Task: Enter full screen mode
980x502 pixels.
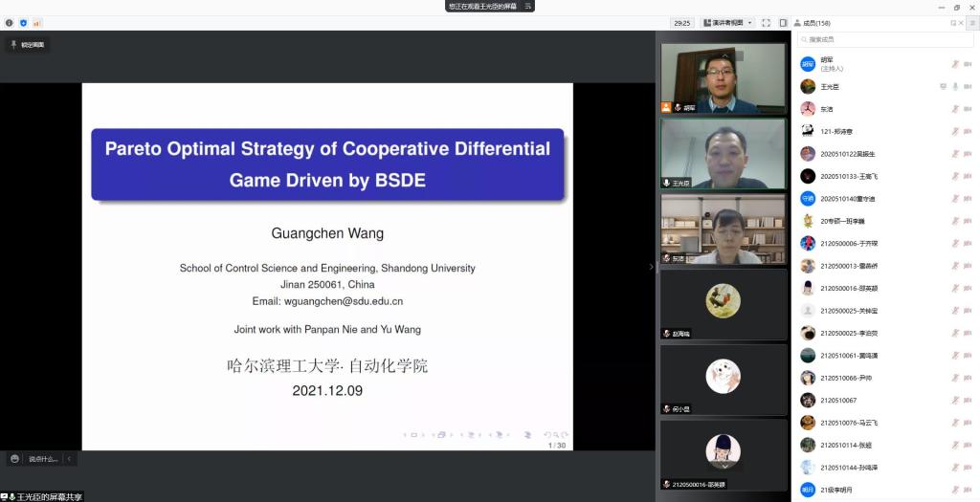Action: coord(767,22)
